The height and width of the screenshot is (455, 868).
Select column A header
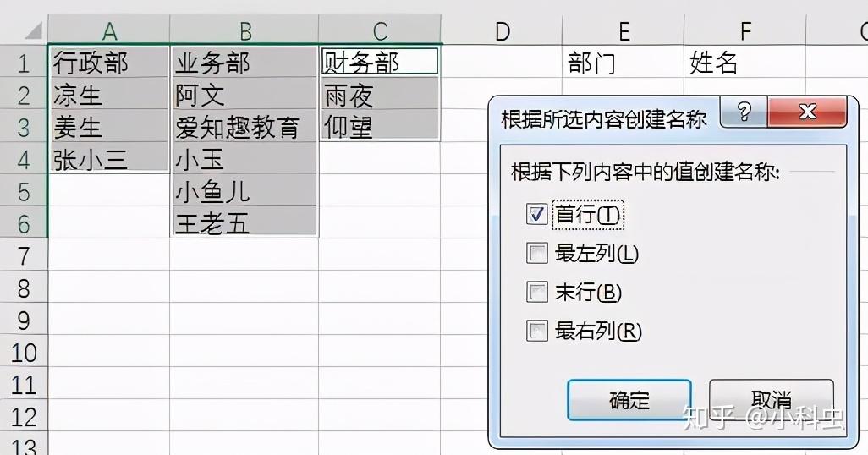tap(109, 30)
